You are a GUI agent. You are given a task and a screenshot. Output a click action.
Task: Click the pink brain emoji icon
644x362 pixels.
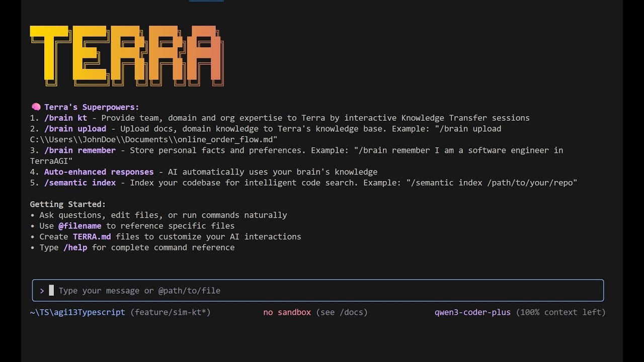(35, 107)
